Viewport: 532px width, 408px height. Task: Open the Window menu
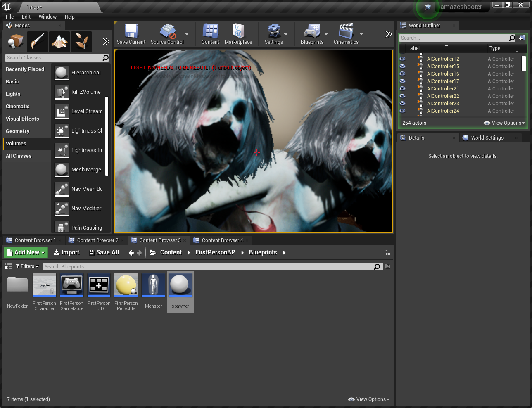point(47,17)
